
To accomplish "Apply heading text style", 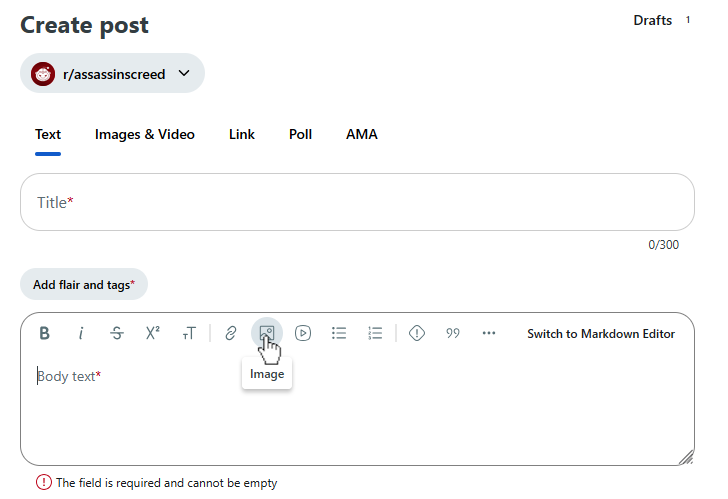I will (189, 334).
